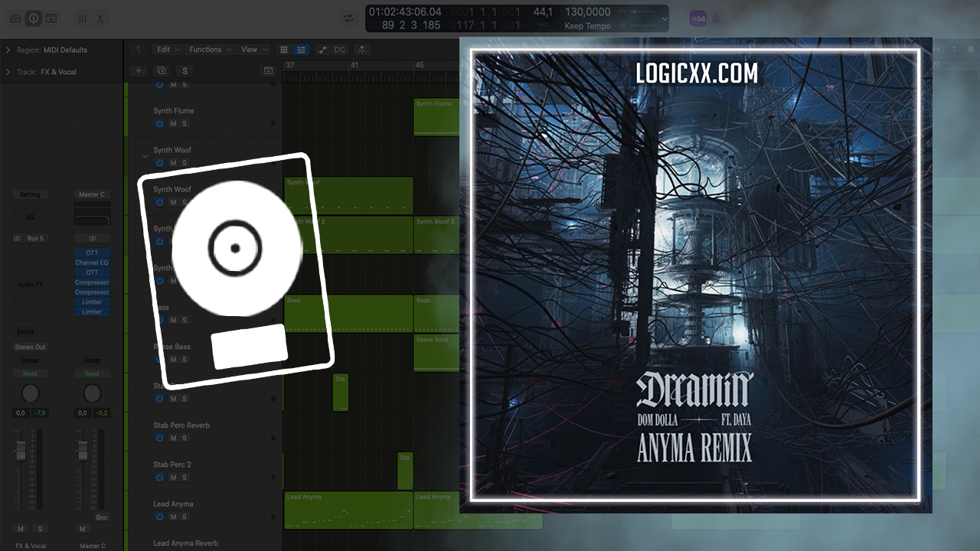
Task: Click the up-arrow button beside Edit menu
Action: coord(138,50)
